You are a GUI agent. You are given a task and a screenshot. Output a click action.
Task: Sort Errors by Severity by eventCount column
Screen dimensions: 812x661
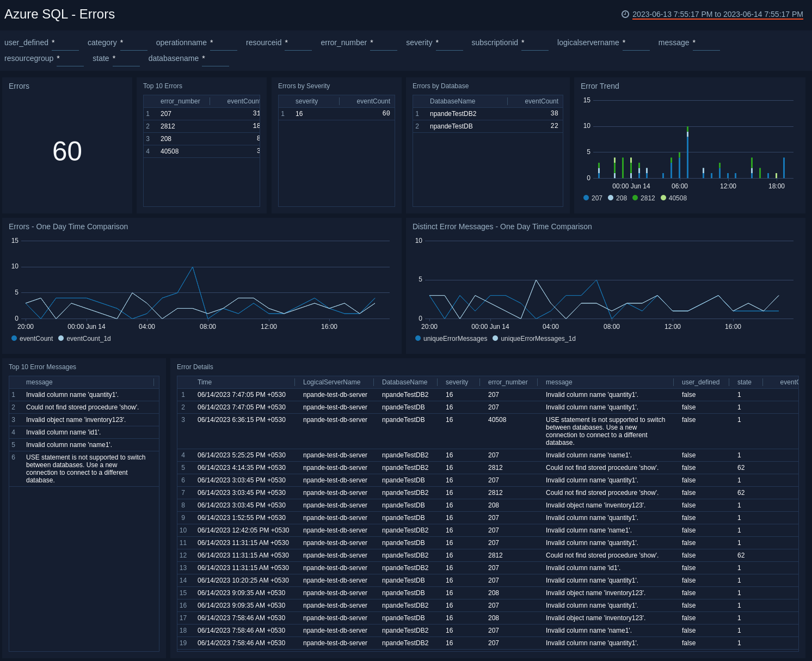click(x=373, y=101)
